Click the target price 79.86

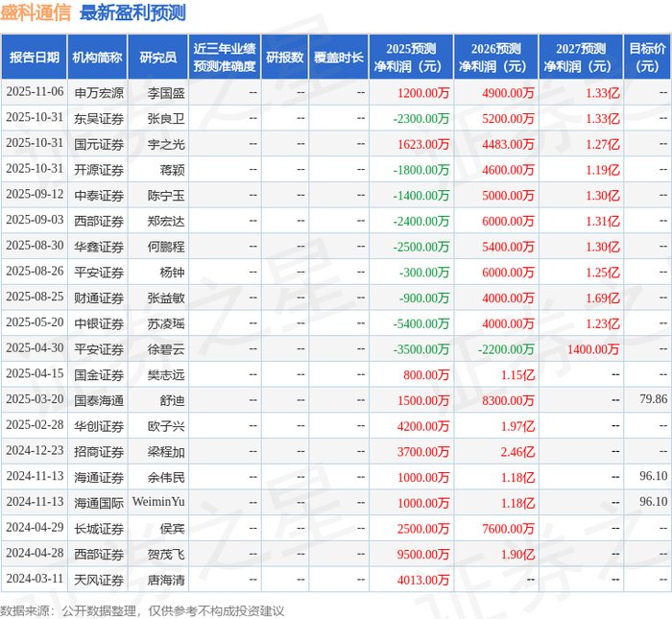tap(654, 399)
